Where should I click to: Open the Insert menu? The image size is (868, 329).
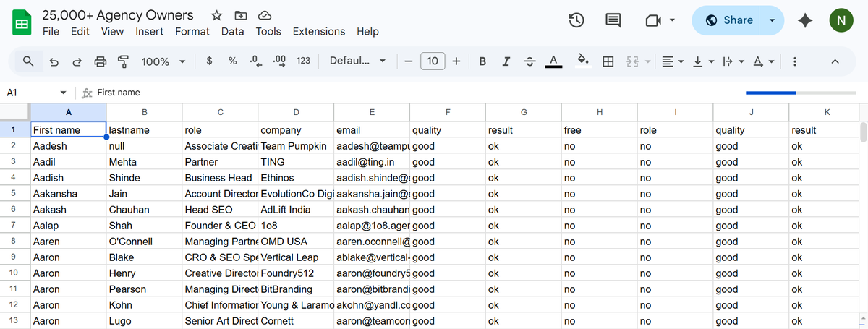coord(149,31)
